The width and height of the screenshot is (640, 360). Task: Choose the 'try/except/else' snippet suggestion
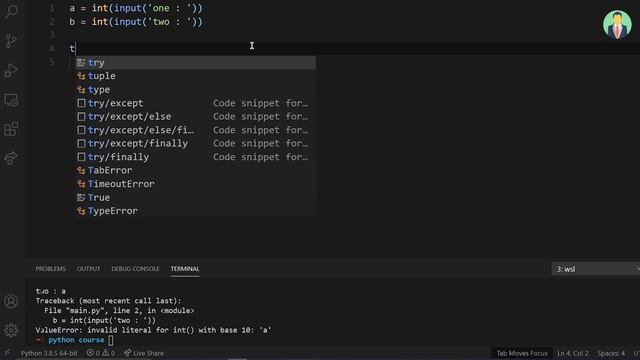(196, 117)
